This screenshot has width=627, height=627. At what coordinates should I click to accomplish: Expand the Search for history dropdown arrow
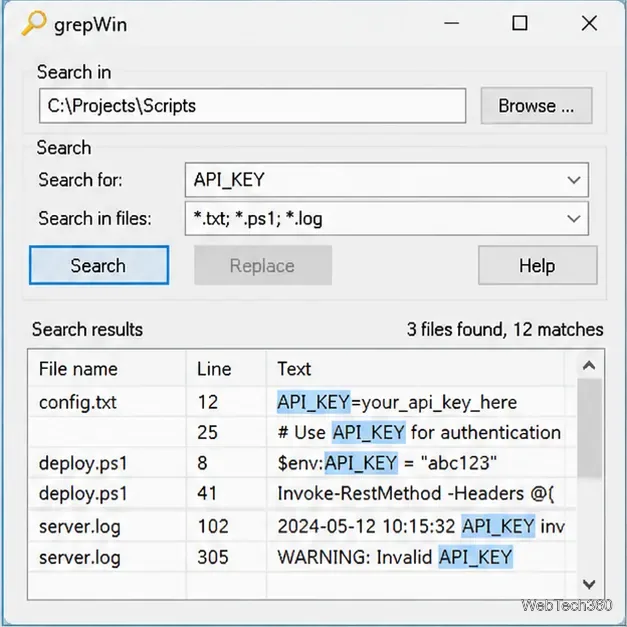574,180
